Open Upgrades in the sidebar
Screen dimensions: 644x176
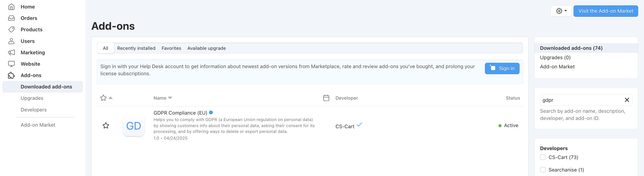[x=32, y=98]
